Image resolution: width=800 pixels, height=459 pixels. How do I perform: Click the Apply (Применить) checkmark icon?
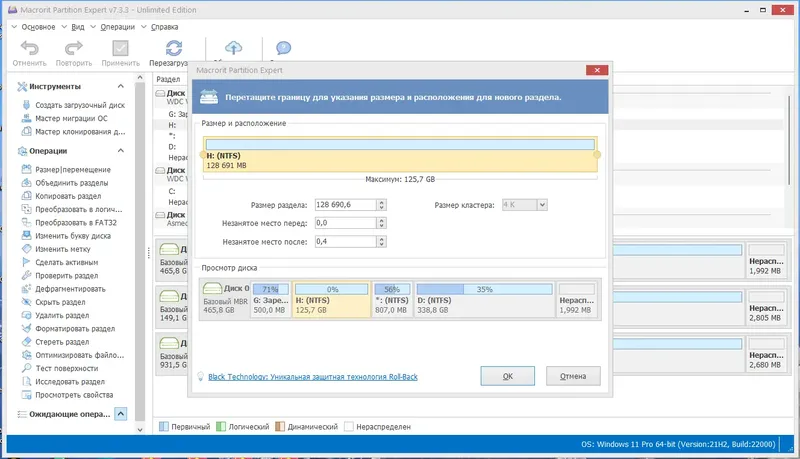[120, 48]
